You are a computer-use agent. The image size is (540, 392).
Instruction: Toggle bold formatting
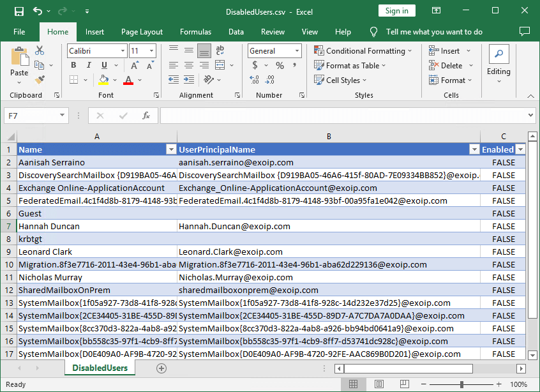pos(73,65)
